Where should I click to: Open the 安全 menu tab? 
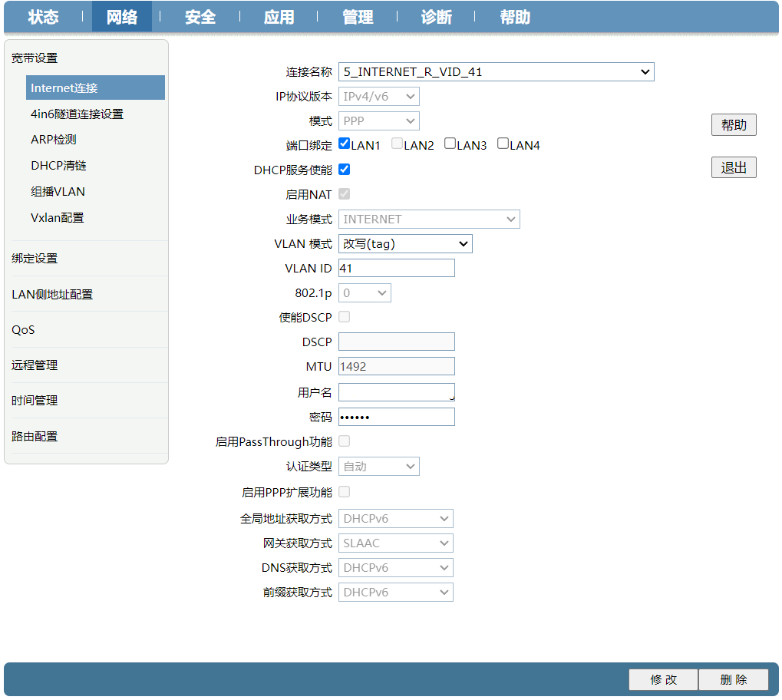coord(200,17)
